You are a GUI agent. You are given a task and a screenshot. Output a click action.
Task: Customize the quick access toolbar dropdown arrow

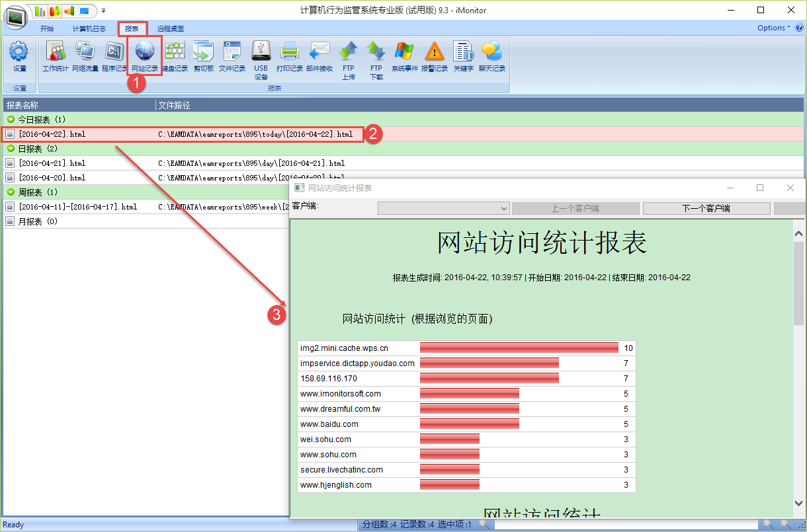click(x=103, y=11)
